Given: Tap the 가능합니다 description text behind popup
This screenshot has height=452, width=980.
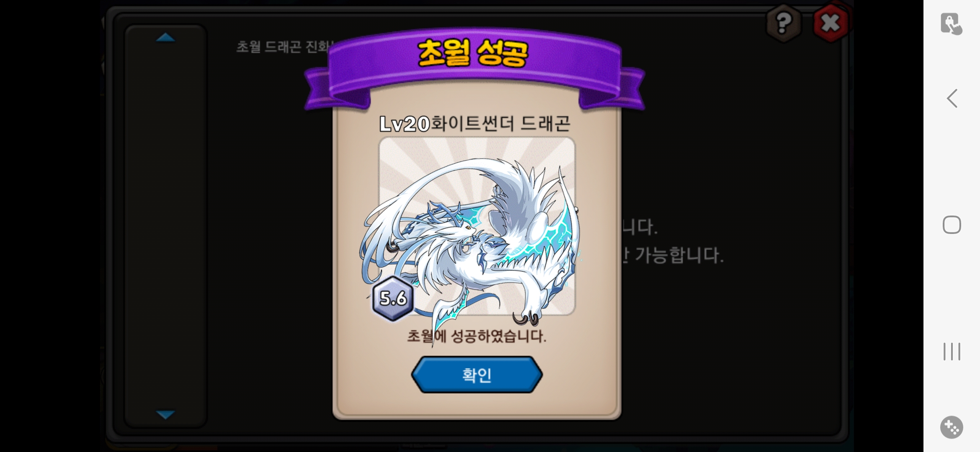Looking at the screenshot, I should point(678,255).
